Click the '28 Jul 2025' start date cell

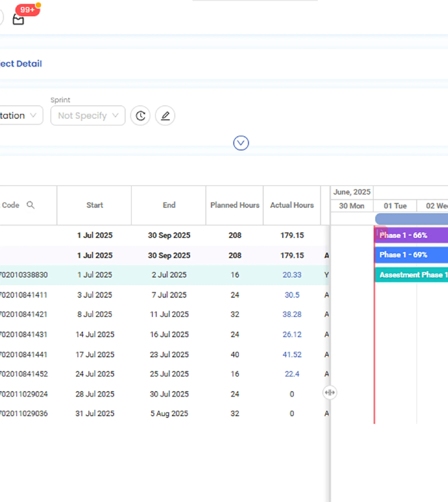pyautogui.click(x=95, y=394)
